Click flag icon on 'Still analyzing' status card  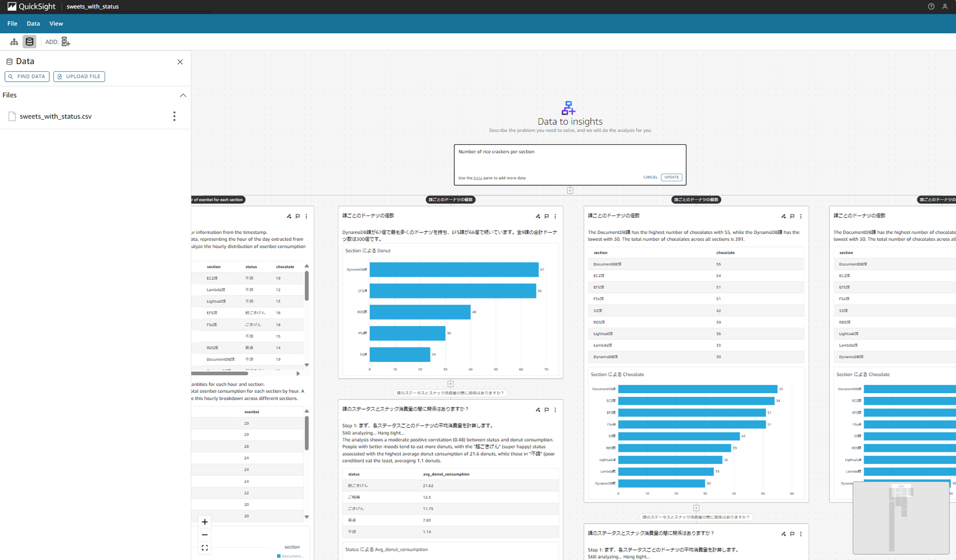[x=792, y=534]
